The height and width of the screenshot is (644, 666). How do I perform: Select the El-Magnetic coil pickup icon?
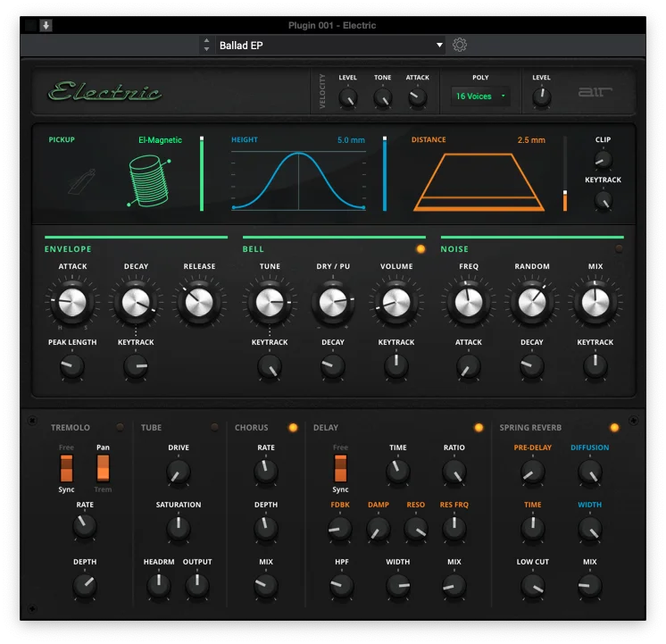pos(149,181)
